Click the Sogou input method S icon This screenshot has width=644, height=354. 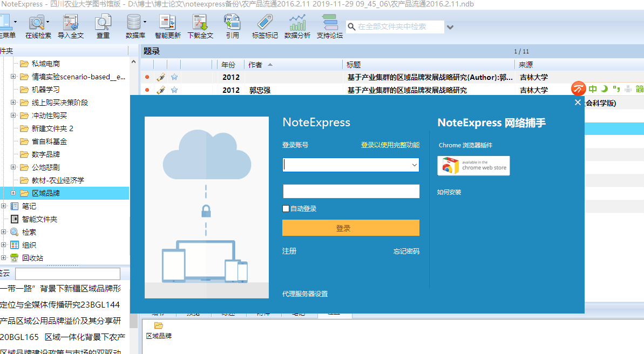(x=578, y=88)
